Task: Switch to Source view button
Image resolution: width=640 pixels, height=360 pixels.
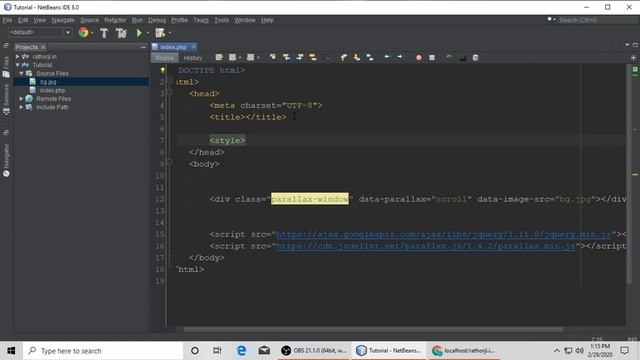Action: coord(164,58)
